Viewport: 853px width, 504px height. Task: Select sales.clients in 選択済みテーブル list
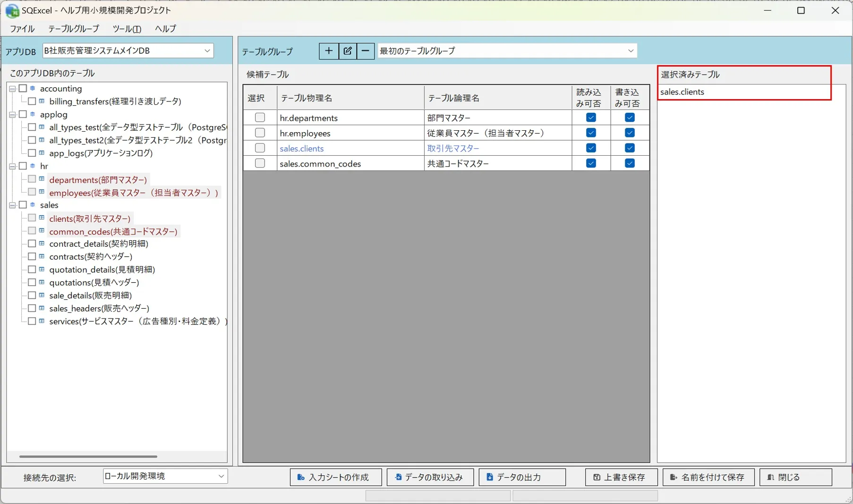(682, 92)
